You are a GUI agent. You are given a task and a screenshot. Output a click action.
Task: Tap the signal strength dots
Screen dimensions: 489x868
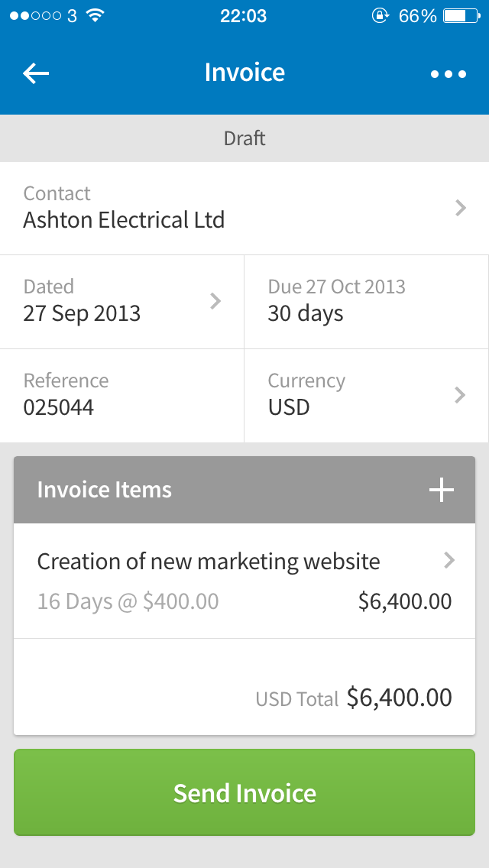coord(36,15)
